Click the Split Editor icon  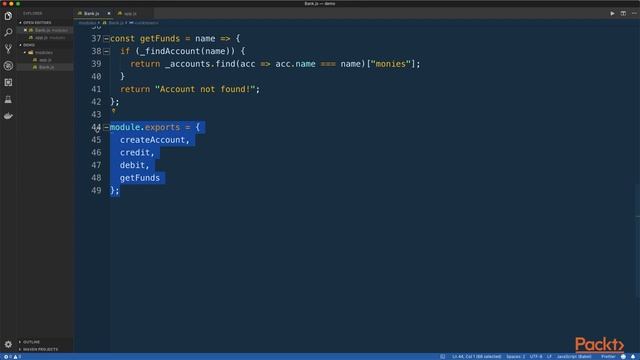[623, 13]
